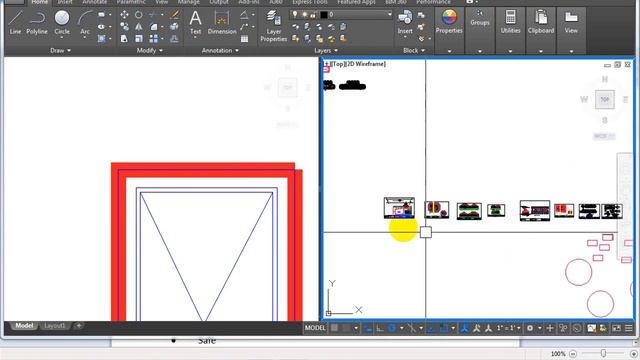
Task: Click the black layer color swatch
Action: tap(324, 14)
